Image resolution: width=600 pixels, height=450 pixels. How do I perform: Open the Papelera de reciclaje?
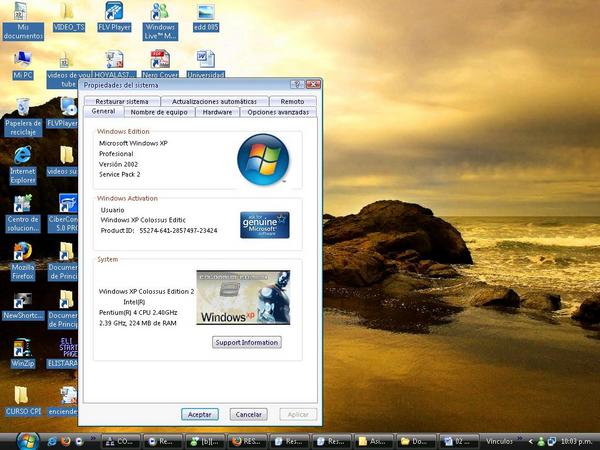[23, 117]
